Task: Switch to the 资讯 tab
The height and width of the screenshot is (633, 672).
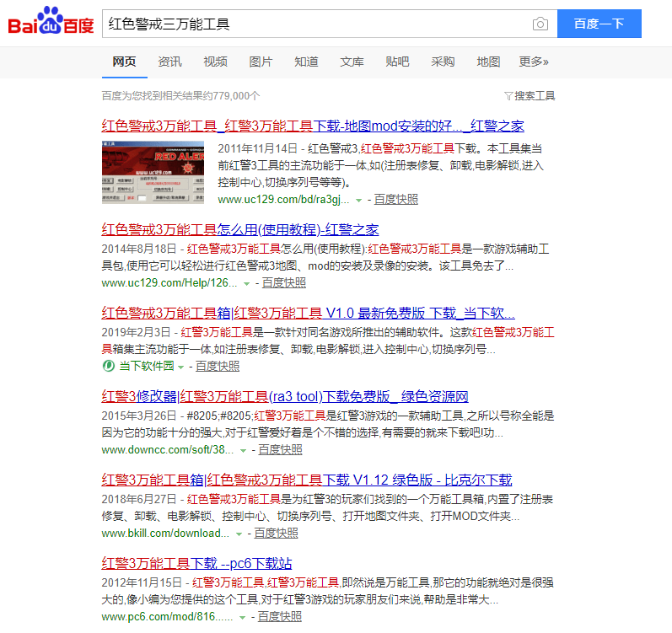Action: coord(169,62)
